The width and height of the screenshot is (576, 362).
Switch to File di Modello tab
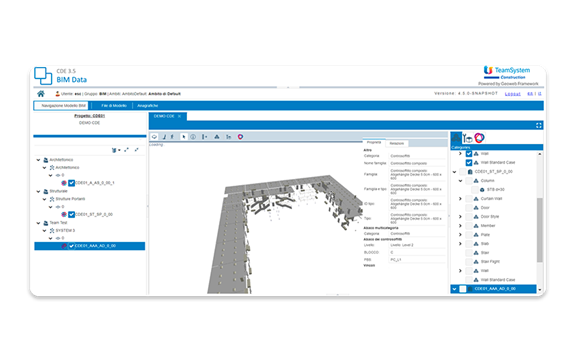(114, 105)
